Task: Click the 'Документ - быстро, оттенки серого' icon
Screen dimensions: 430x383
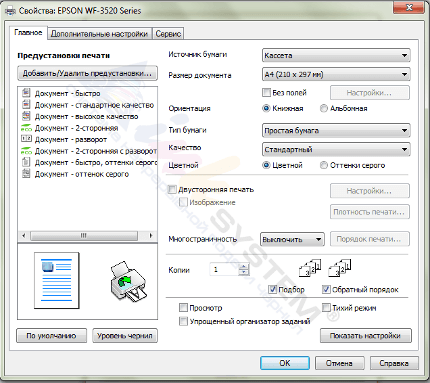Action: point(26,162)
